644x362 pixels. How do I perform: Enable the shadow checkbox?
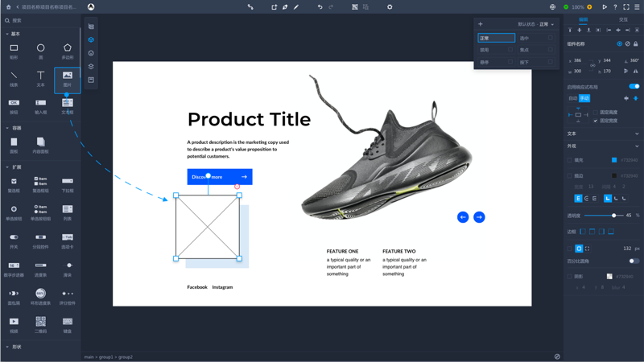[570, 277]
